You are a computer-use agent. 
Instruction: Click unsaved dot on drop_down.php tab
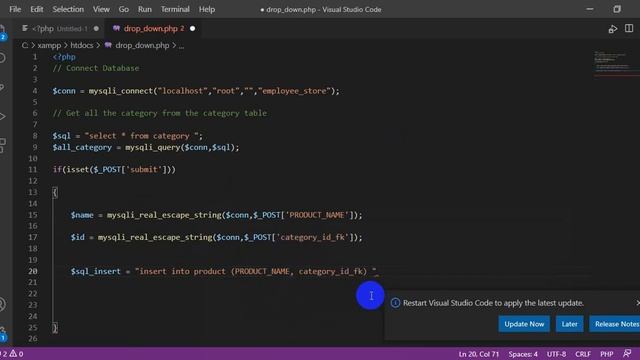tap(192, 29)
